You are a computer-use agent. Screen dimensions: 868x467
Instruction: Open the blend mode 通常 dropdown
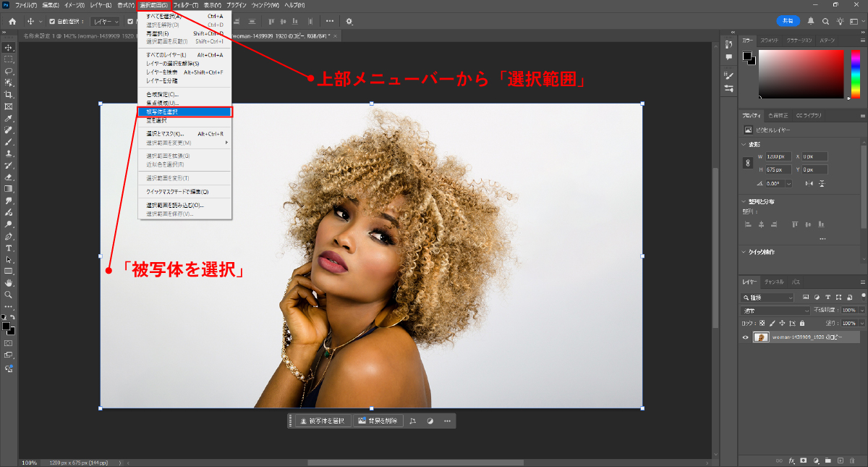tap(774, 310)
